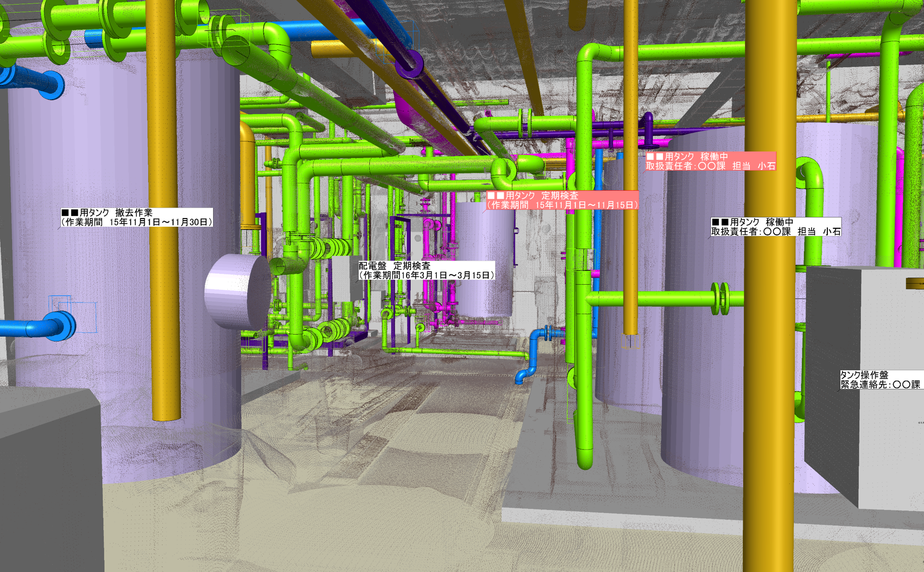The width and height of the screenshot is (924, 572).
Task: Click the red ■■用タンク 定期検査 annotation
Action: (x=562, y=200)
